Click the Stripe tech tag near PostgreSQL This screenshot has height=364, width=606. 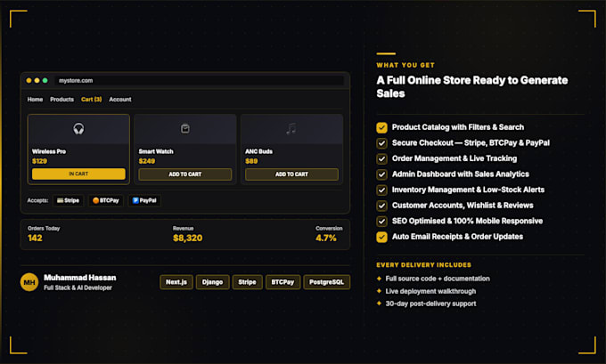click(x=248, y=282)
